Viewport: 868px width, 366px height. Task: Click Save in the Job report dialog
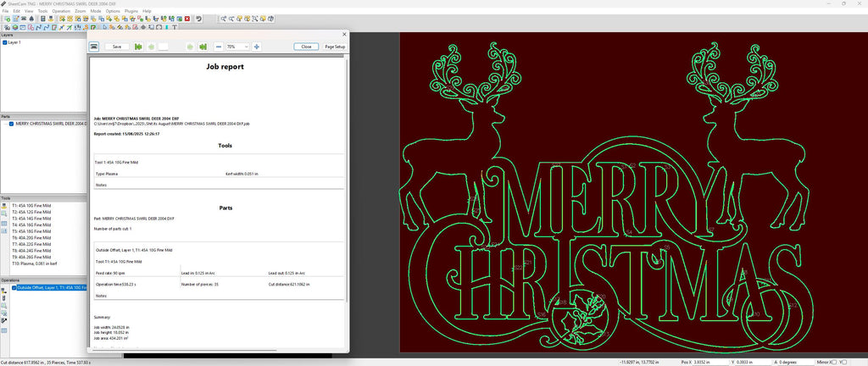117,47
